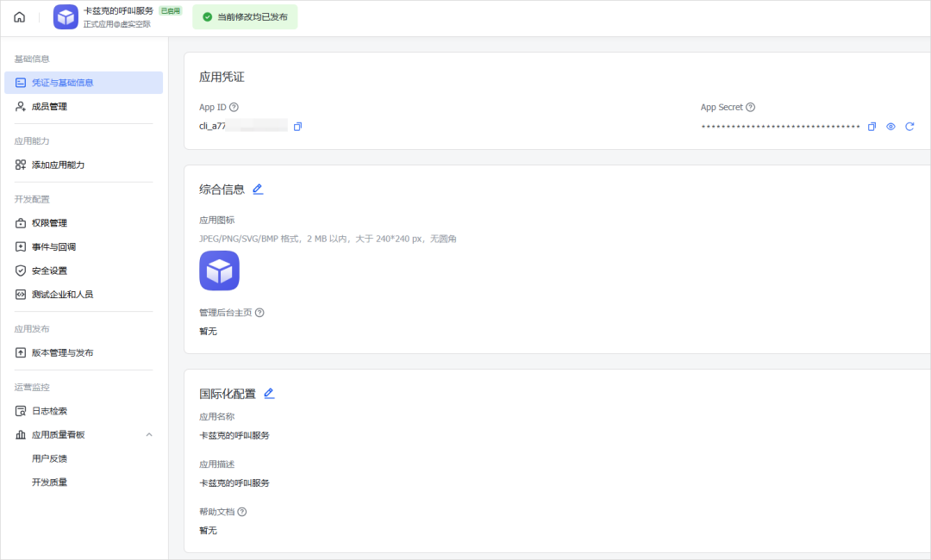Reveal the App Secret with the eye icon
This screenshot has height=560, width=931.
click(x=891, y=127)
